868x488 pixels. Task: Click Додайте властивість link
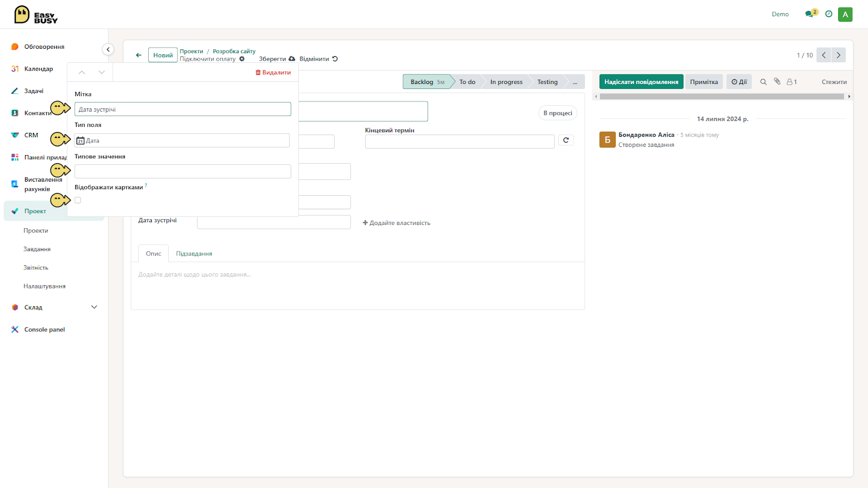click(397, 223)
